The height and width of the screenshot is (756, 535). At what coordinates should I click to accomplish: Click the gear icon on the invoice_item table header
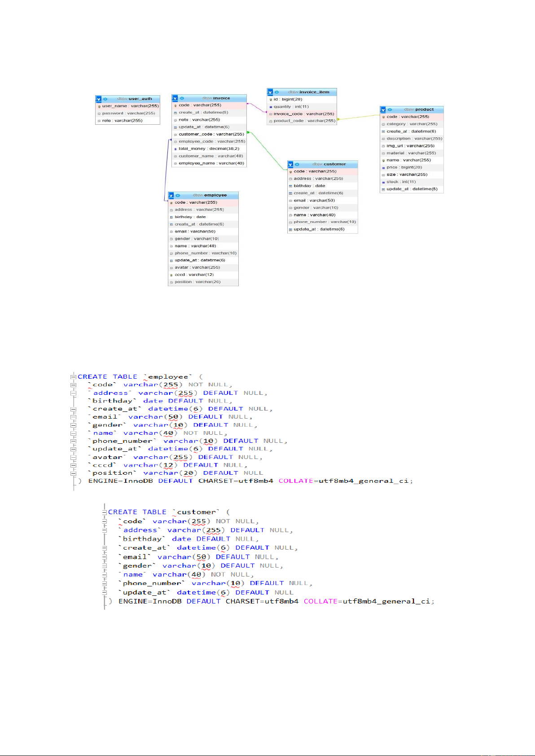coord(277,92)
